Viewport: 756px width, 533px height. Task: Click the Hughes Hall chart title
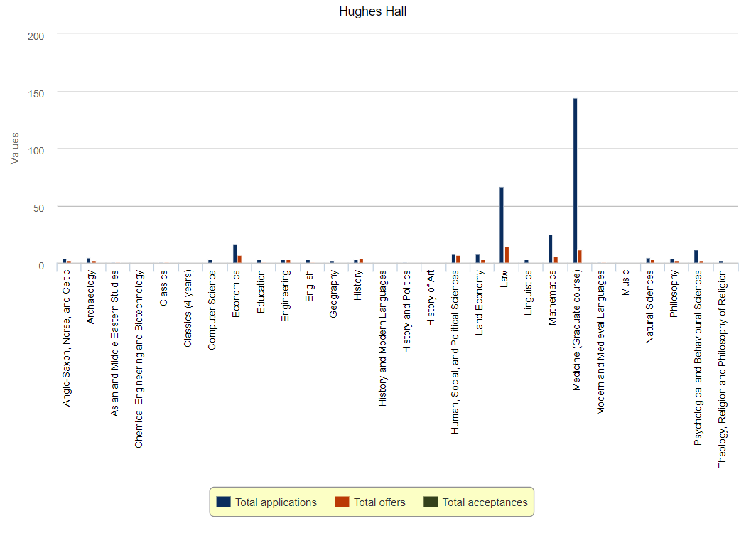pos(373,11)
